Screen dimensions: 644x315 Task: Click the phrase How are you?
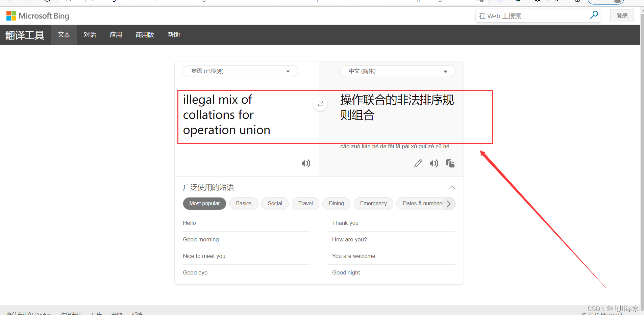pos(349,239)
